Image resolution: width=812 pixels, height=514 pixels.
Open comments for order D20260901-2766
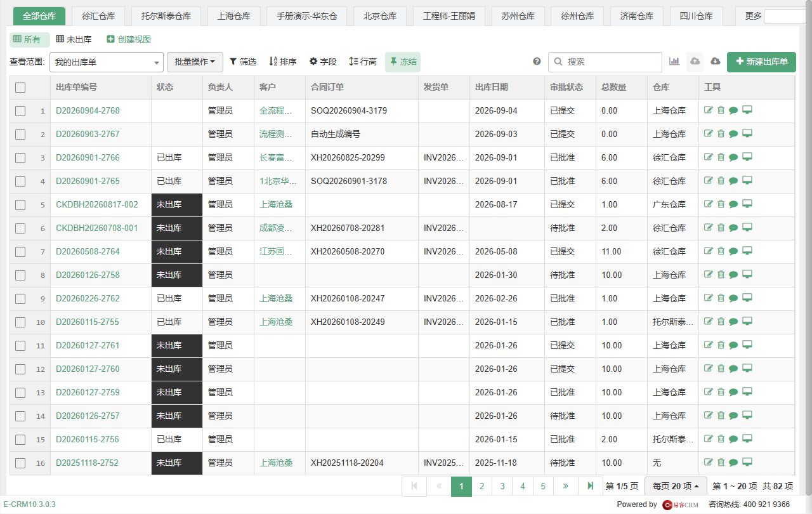733,157
